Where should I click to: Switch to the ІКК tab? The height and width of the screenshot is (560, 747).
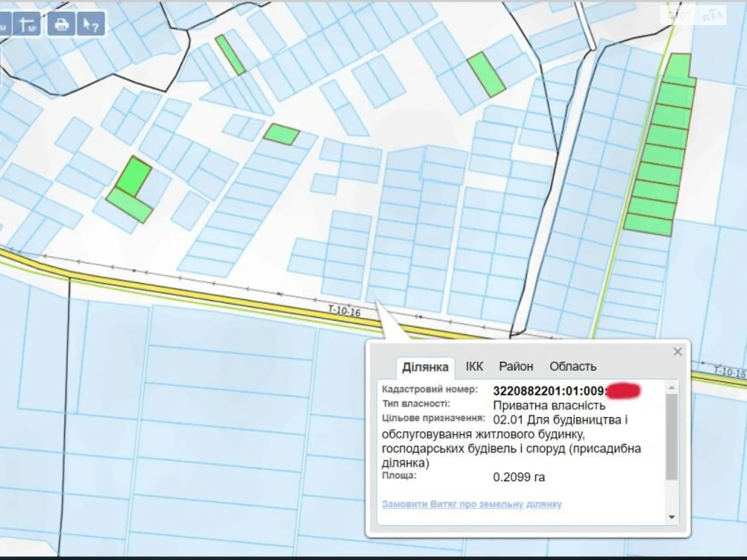click(474, 366)
